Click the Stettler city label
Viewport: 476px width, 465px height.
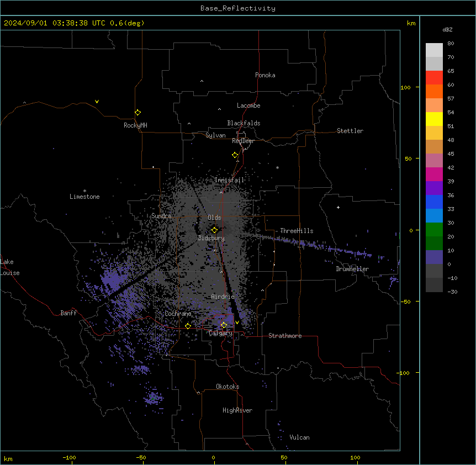point(350,131)
